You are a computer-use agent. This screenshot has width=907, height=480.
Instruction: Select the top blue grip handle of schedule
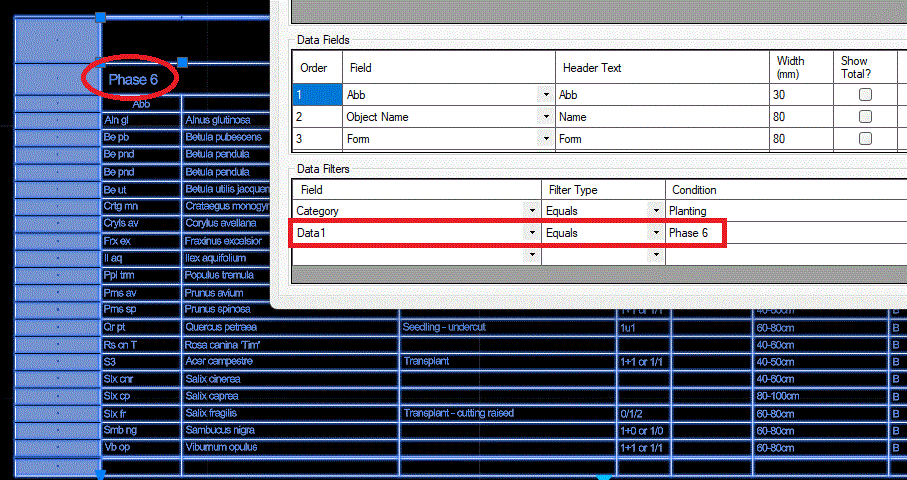(x=101, y=17)
